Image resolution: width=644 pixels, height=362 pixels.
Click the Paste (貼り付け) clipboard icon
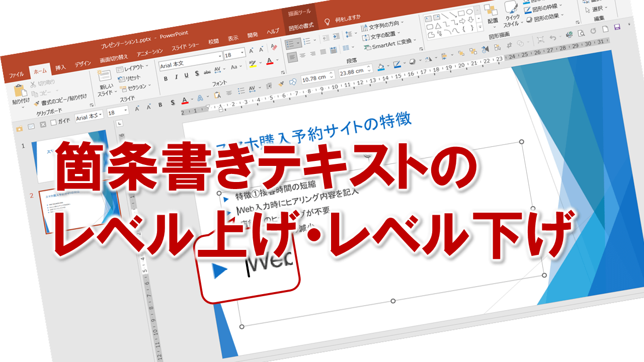(x=20, y=92)
